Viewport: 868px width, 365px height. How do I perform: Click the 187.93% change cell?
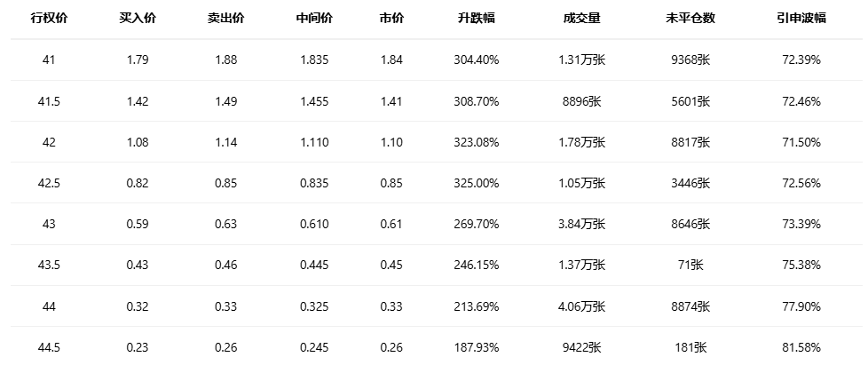[x=477, y=347]
